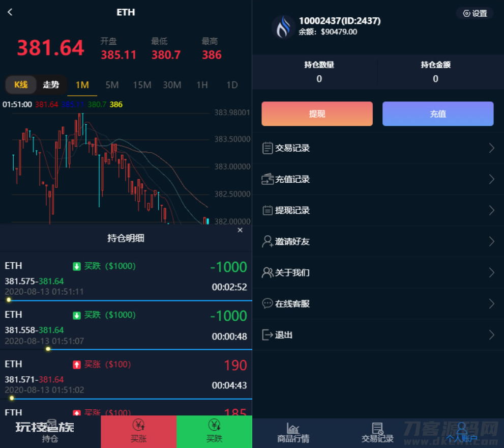This screenshot has width=504, height=448.
Task: Expand the 退出 row chevron
Action: click(491, 334)
